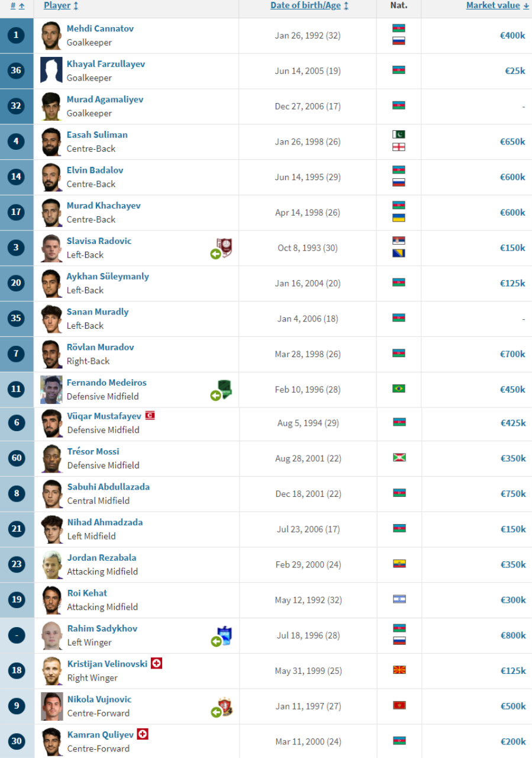Sort by shirt number column header
The width and height of the screenshot is (532, 758).
click(18, 5)
